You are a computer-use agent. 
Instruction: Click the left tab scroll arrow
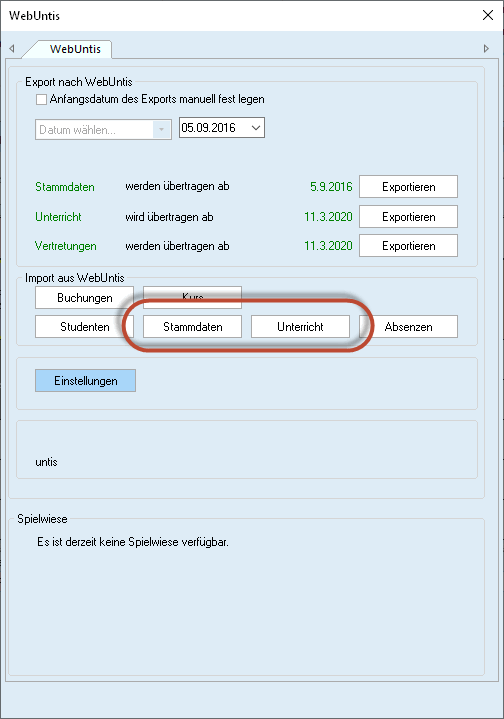pyautogui.click(x=12, y=48)
